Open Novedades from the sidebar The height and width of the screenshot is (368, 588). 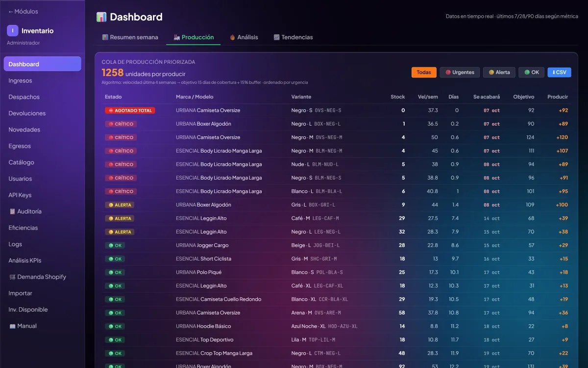[x=43, y=130]
